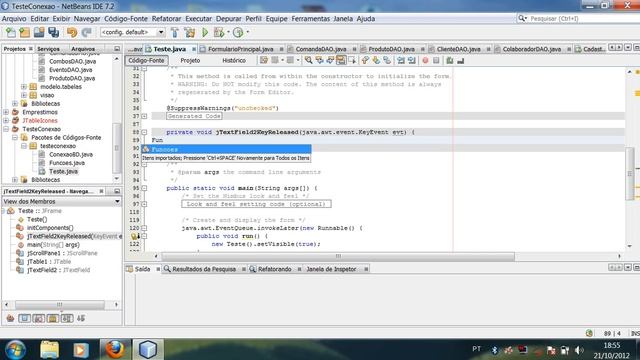The height and width of the screenshot is (360, 640).
Task: Toggle show static members filter in Navigator
Action: point(39,318)
